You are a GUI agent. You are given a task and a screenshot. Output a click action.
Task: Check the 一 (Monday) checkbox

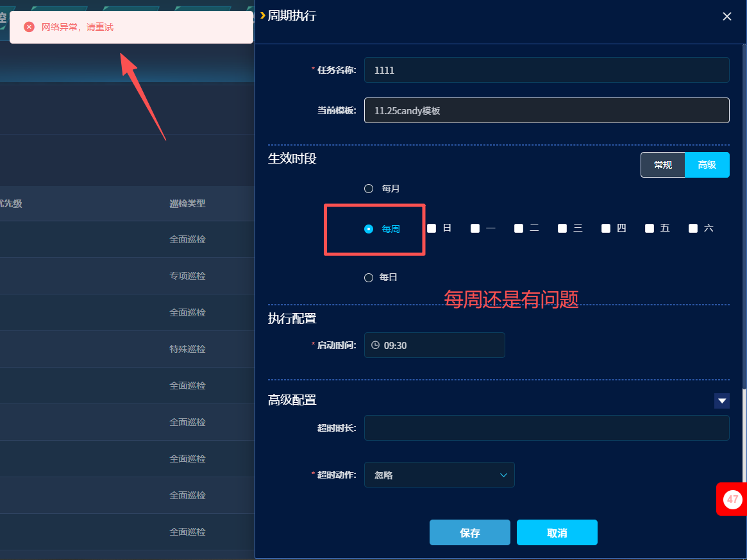coord(475,228)
